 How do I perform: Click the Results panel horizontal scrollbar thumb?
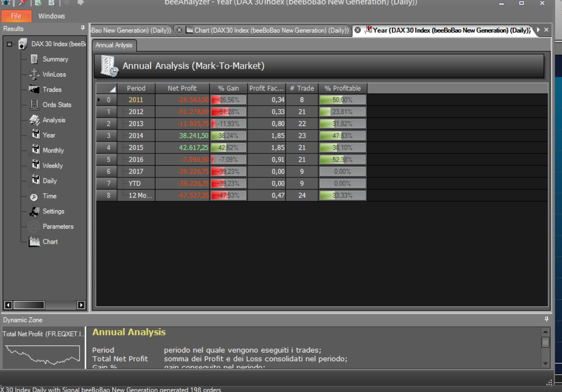pyautogui.click(x=29, y=305)
